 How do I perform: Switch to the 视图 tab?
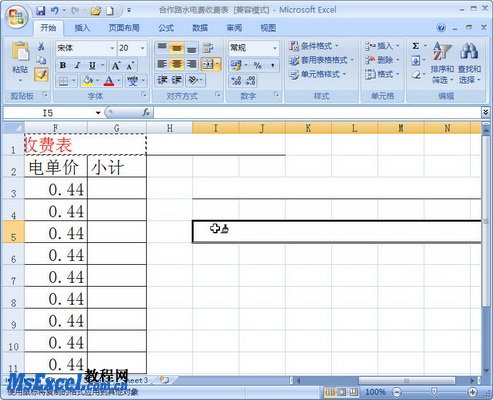click(268, 28)
